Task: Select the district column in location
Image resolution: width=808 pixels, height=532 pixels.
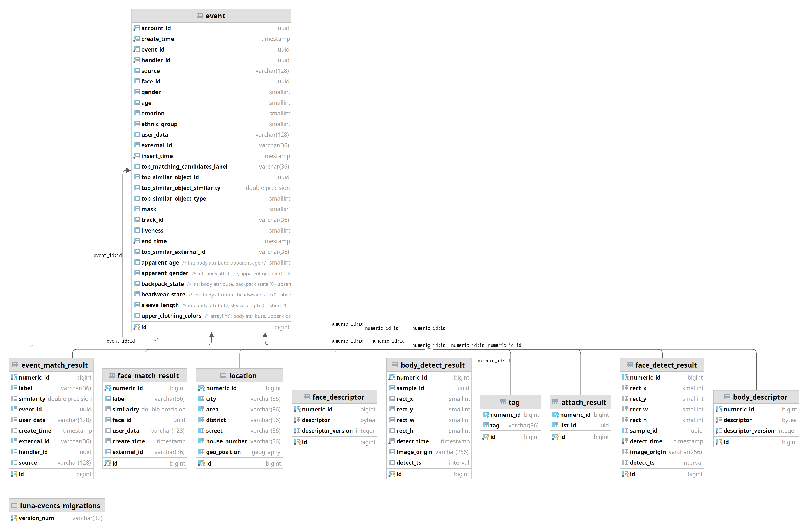Action: (x=239, y=420)
